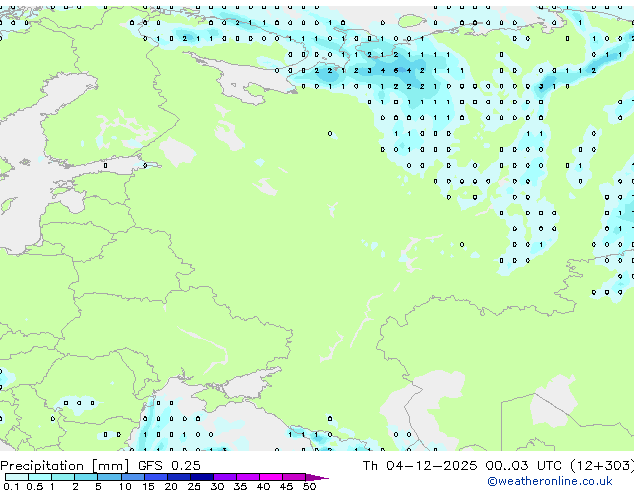Viewport: 634px width, 490px height.
Task: Click the '0.1' legend scale label
Action: click(x=11, y=486)
